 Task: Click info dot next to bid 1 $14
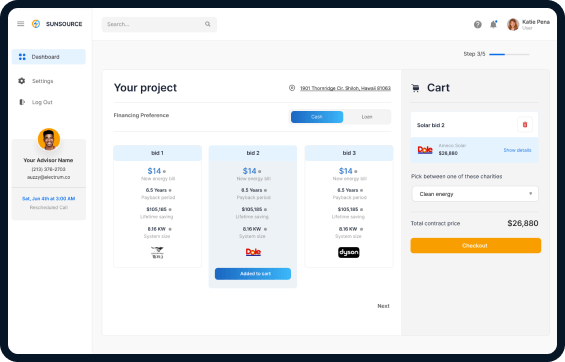click(164, 171)
